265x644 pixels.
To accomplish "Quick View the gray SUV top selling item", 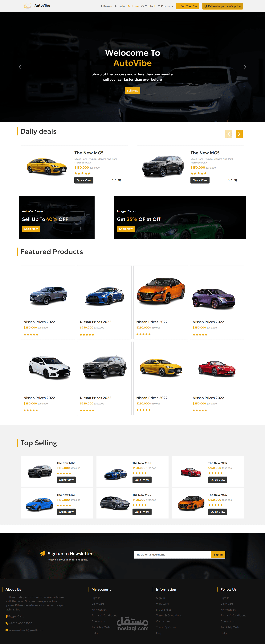I will [66, 480].
